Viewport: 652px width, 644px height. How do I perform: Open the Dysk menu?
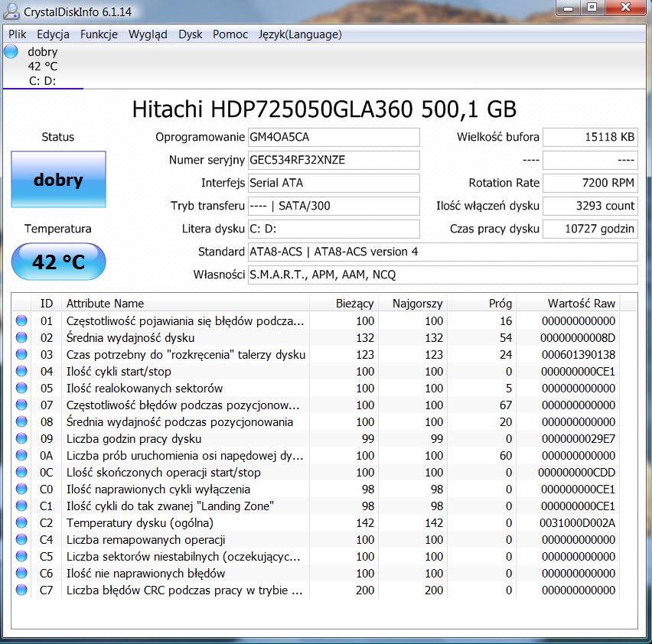pyautogui.click(x=190, y=34)
